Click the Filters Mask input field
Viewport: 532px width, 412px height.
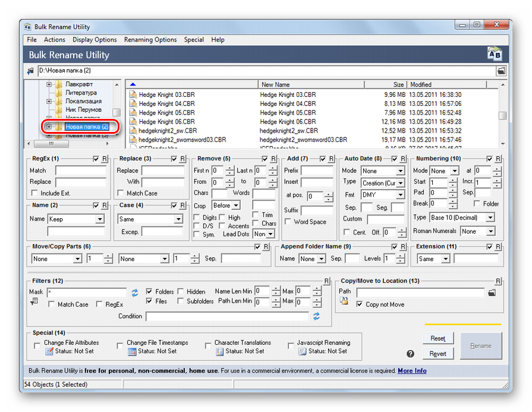click(x=87, y=292)
